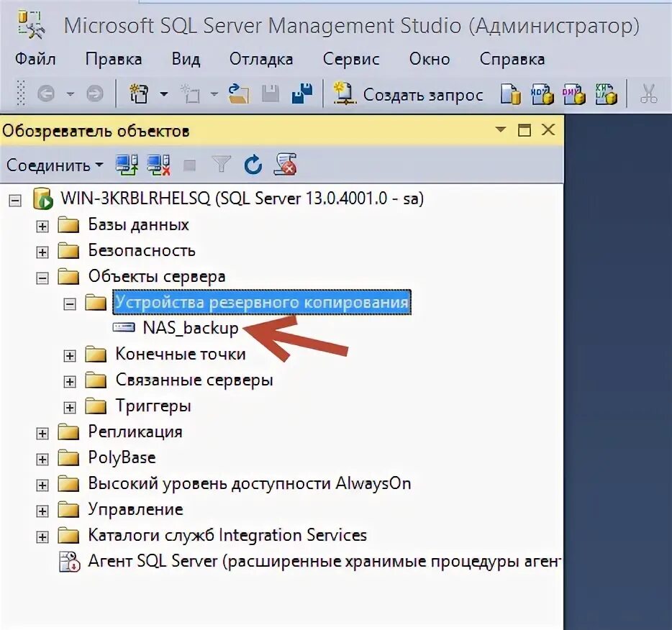
Task: Click the DMX query toolbar icon
Action: point(574,94)
